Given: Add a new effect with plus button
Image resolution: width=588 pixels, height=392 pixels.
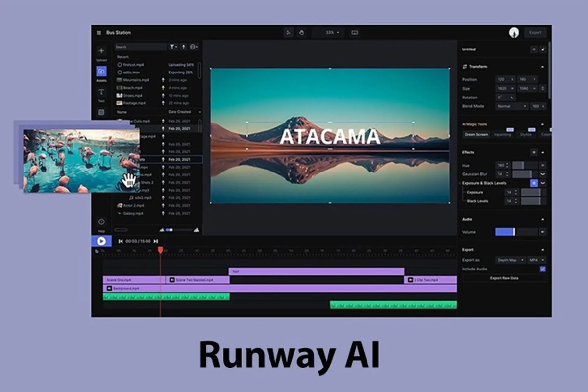Looking at the screenshot, I should click(534, 153).
